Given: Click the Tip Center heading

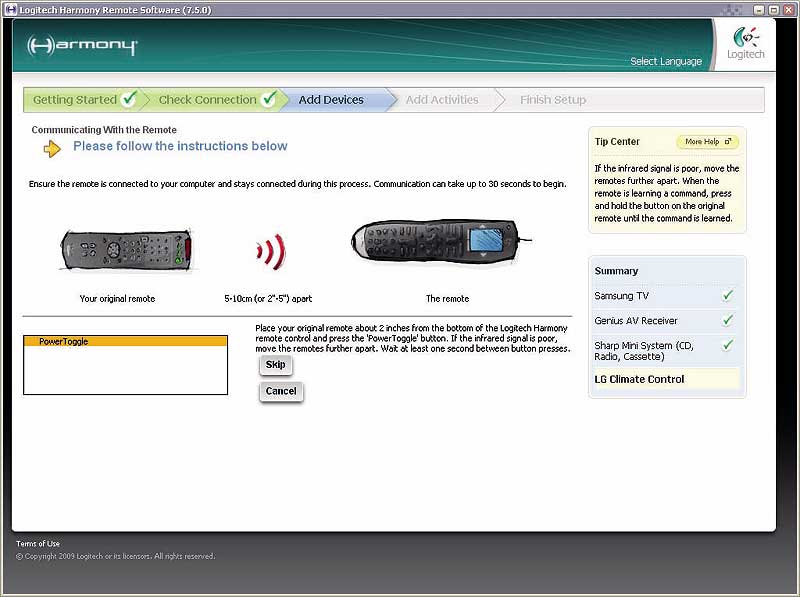Looking at the screenshot, I should (617, 142).
